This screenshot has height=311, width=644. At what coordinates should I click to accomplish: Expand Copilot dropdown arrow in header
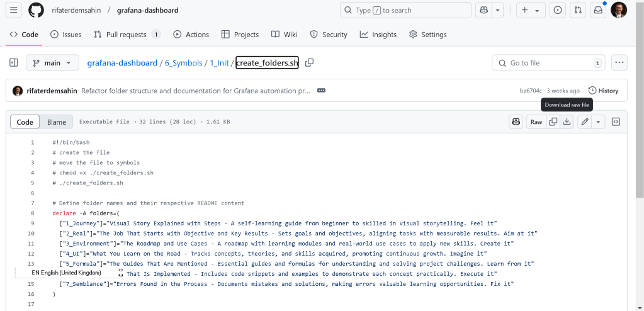[x=497, y=10]
